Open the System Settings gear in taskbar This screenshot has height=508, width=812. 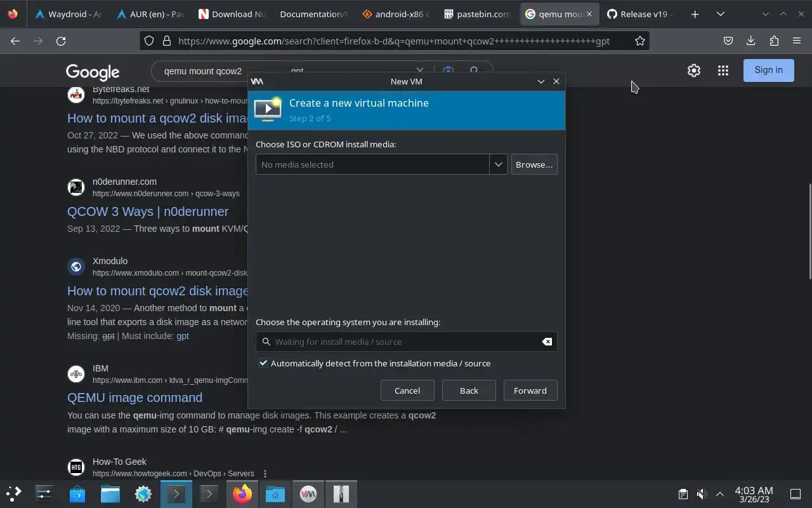pyautogui.click(x=143, y=493)
